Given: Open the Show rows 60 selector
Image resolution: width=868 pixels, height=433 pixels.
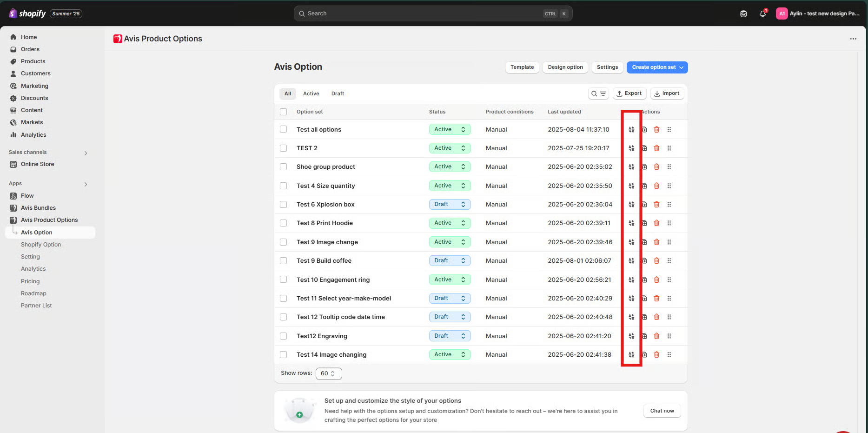Looking at the screenshot, I should (x=328, y=373).
